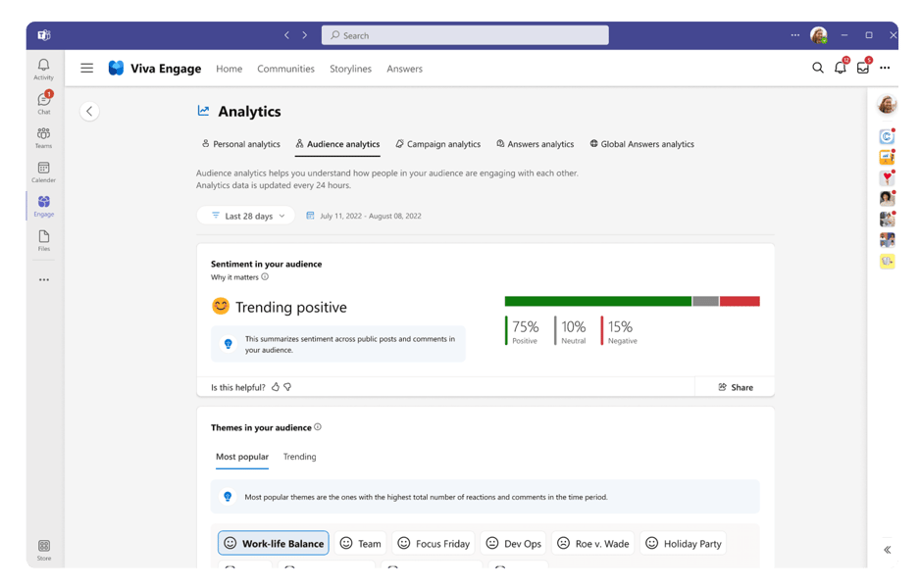Screen dimensions: 920x588
Task: Click thumbs up for Is this helpful
Action: point(276,387)
